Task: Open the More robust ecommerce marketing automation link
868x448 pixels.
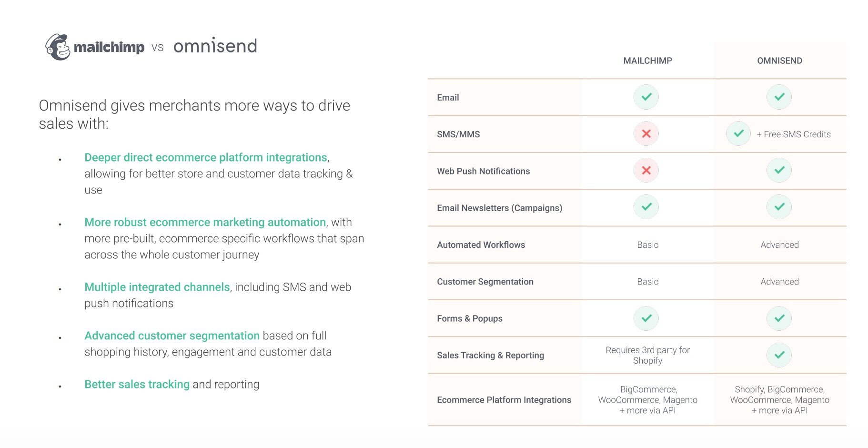Action: [x=205, y=222]
